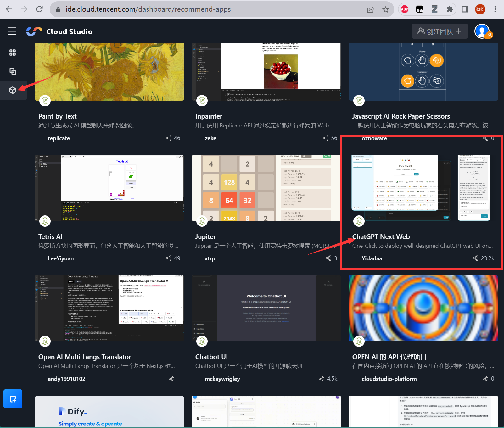Click the Chatbot UI title
Screen dimensions: 504x428
(211, 357)
